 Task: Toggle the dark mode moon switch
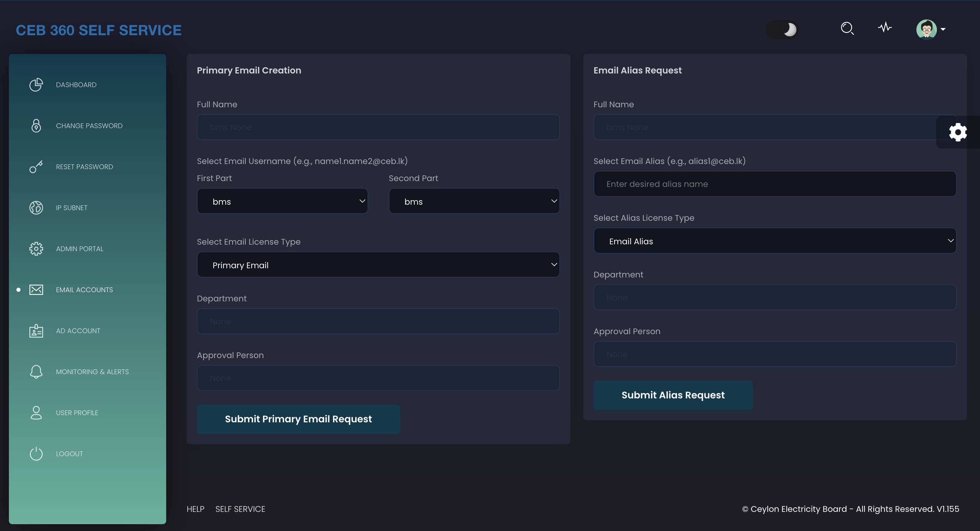tap(782, 29)
